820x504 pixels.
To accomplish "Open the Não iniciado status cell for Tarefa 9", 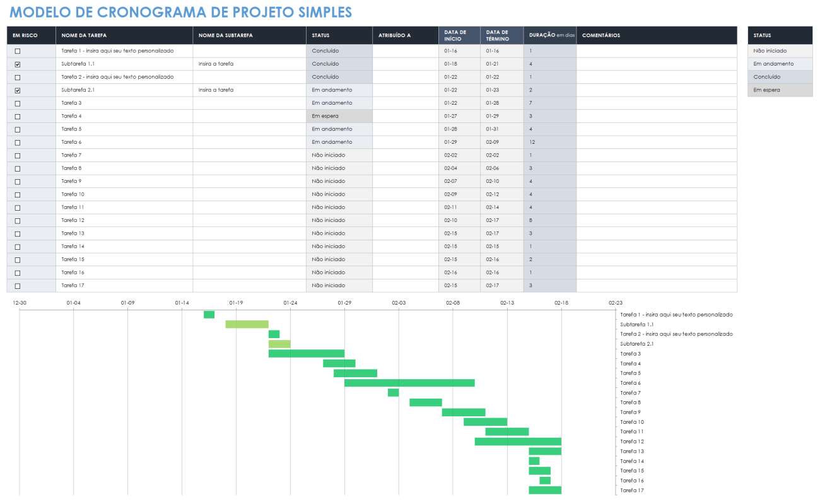I will coord(339,181).
